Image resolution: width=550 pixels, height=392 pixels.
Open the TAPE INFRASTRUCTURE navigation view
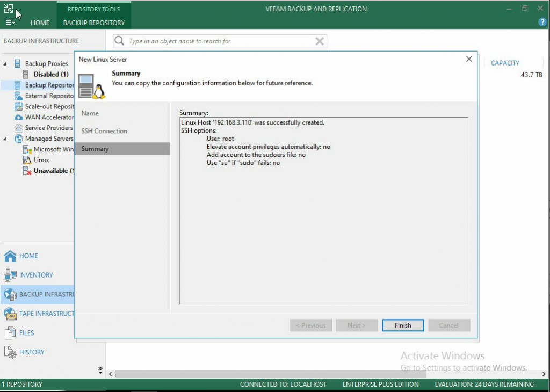coord(46,314)
